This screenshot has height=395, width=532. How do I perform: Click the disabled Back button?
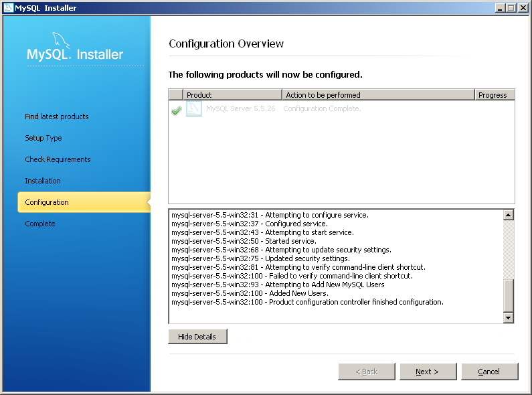[367, 372]
